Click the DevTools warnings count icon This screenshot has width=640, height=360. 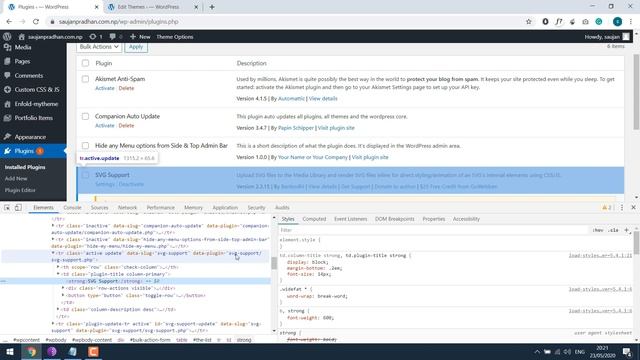pos(607,207)
